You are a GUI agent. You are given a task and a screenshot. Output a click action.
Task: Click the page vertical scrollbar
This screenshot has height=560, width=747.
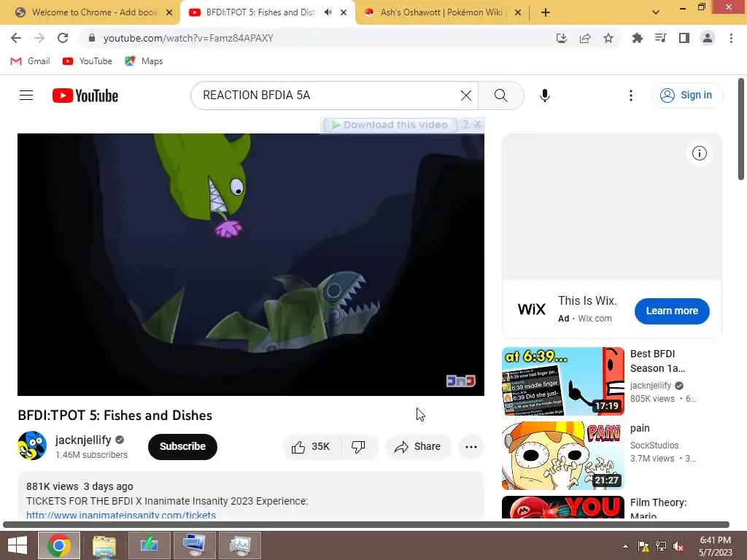(x=741, y=130)
